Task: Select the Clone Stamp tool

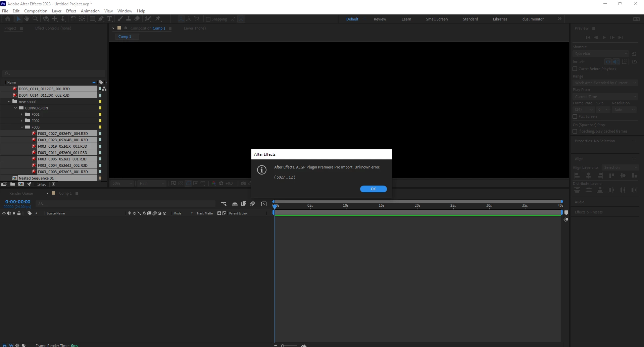Action: pyautogui.click(x=128, y=19)
